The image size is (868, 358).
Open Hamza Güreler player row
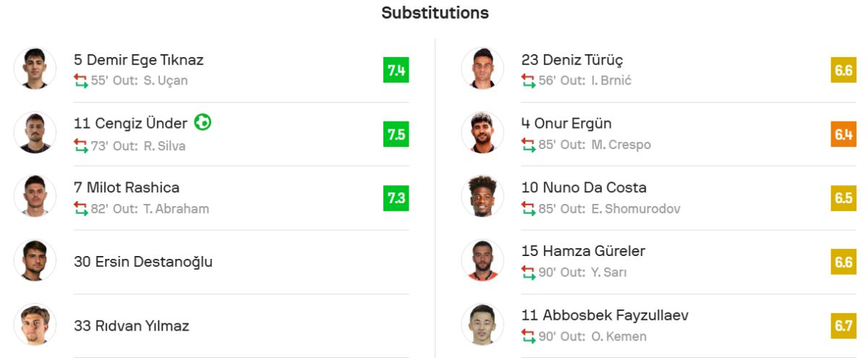(659, 262)
